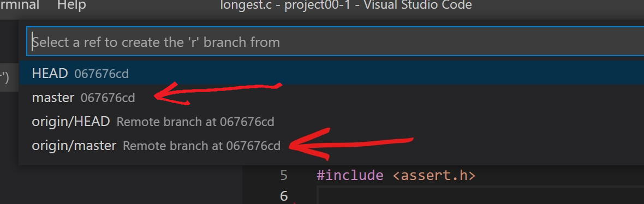Image resolution: width=644 pixels, height=204 pixels.
Task: Open the Help menu
Action: [x=71, y=5]
